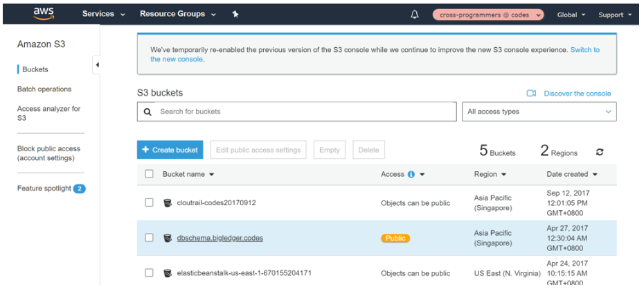This screenshot has width=644, height=294.
Task: Click the refresh buckets icon
Action: 600,153
